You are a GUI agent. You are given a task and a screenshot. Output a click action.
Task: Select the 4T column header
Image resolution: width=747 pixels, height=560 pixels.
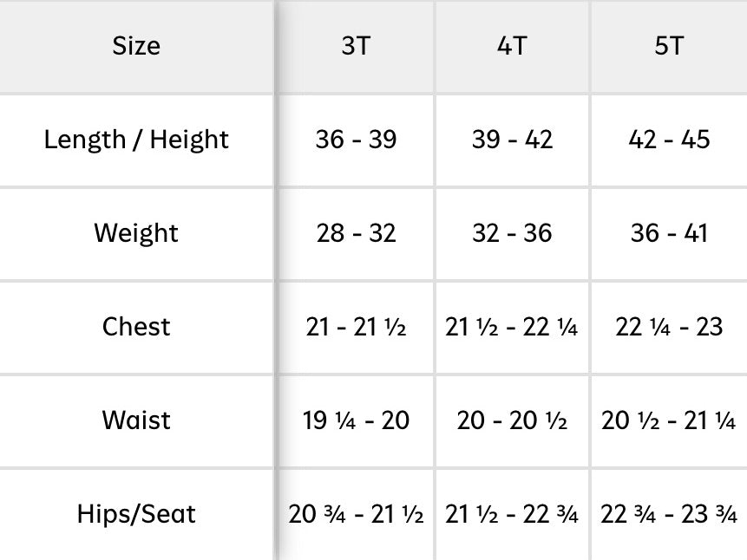pos(512,46)
